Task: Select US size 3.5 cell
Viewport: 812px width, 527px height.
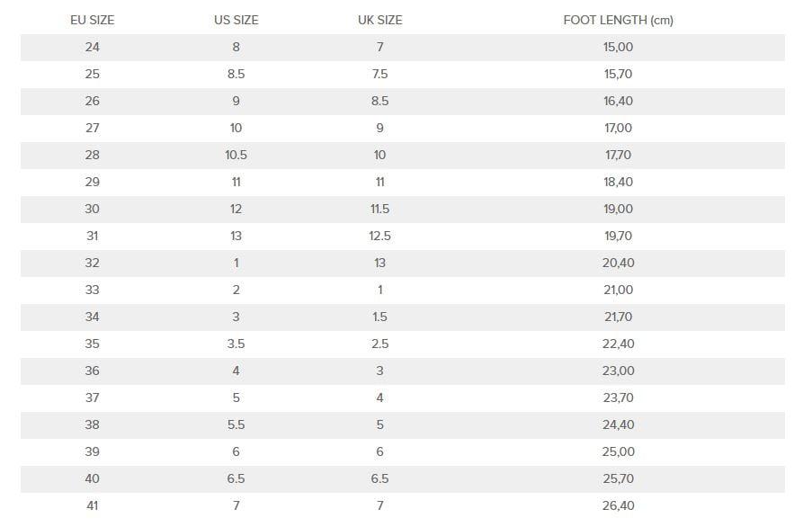Action: coord(236,344)
